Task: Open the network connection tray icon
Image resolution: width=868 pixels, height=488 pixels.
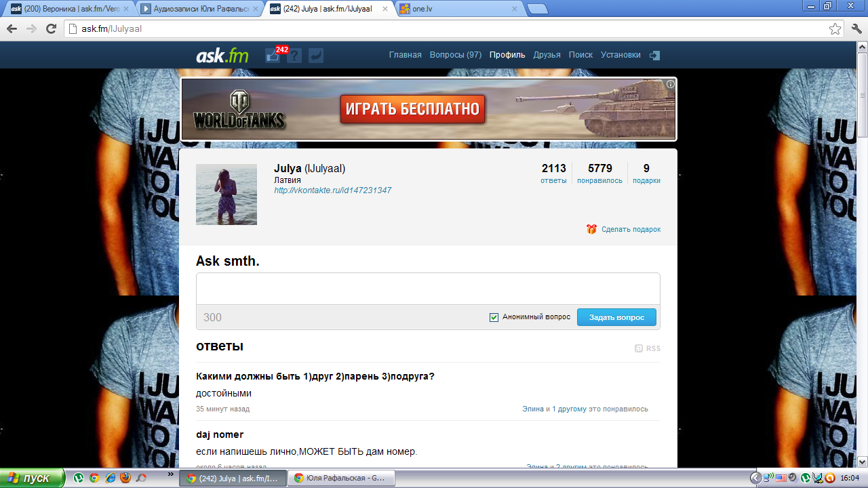Action: [x=768, y=478]
